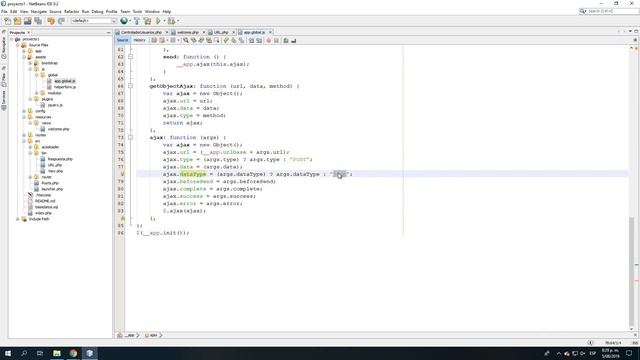Viewport: 640px width, 360px height.
Task: Select app.global.js in project tree
Action: [x=64, y=81]
